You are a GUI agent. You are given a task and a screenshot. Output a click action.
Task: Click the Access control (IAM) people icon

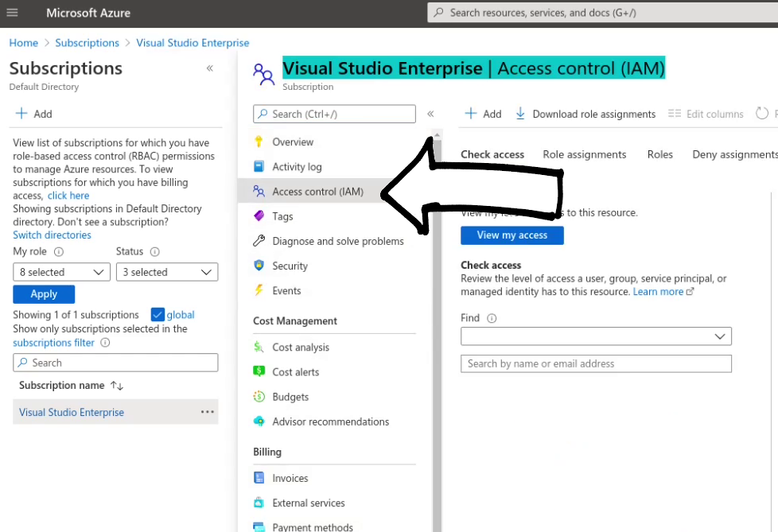coord(259,192)
